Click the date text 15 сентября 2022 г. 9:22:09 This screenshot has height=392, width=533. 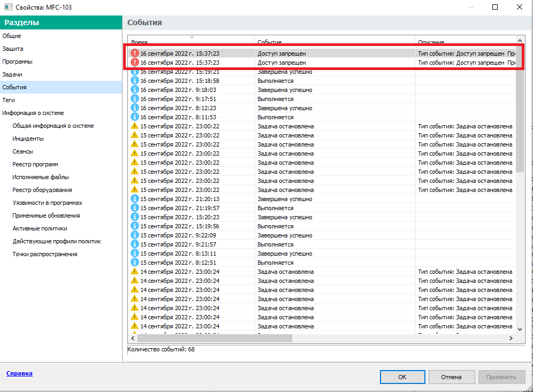[x=178, y=235]
